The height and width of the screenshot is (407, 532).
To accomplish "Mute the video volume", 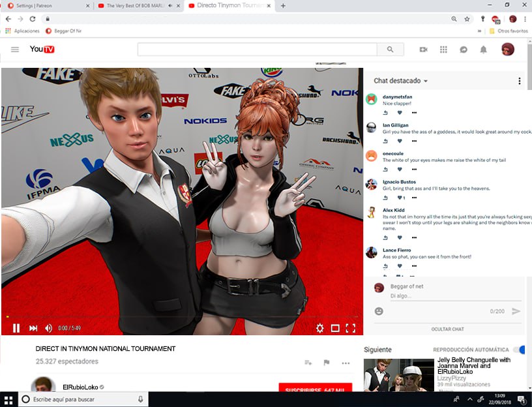I will point(48,328).
